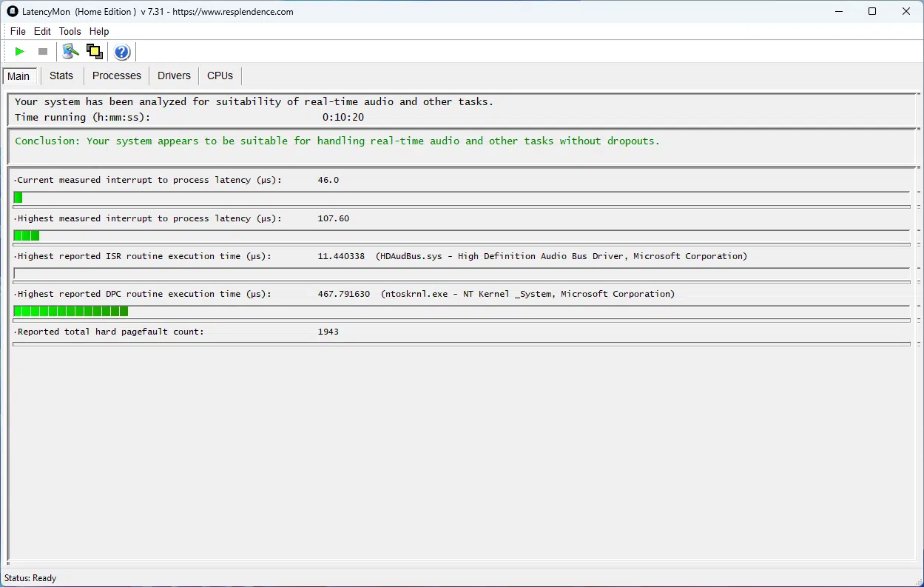
Task: Switch to the Stats tab
Action: (61, 76)
